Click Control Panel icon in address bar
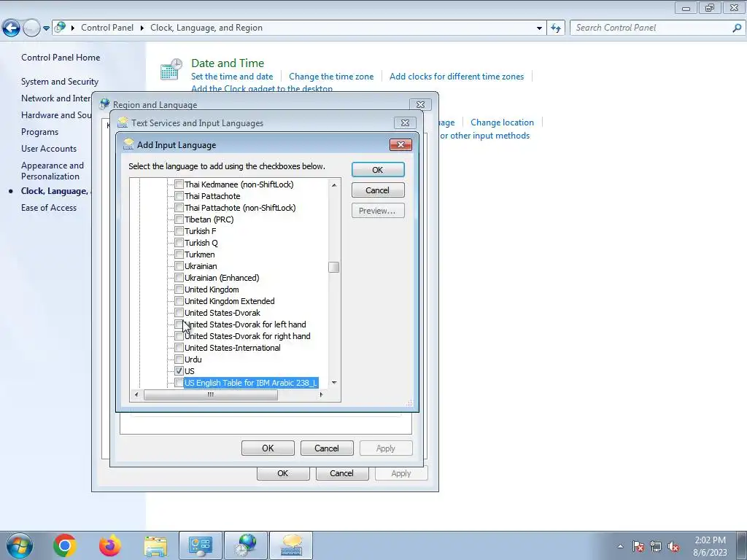Screen dimensions: 747x560 click(x=60, y=28)
